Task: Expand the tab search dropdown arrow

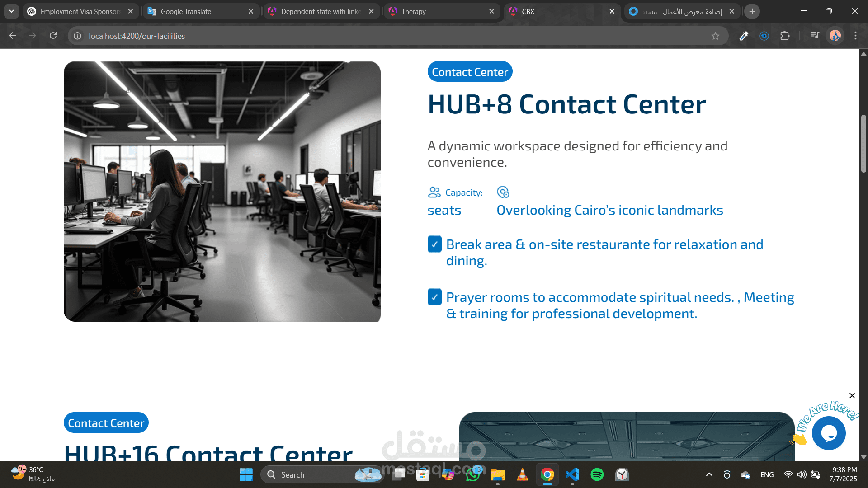Action: click(x=11, y=11)
